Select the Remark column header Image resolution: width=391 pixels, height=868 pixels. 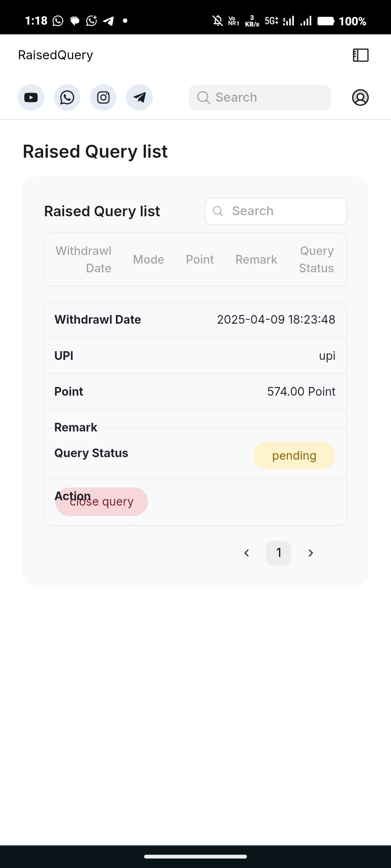[256, 260]
